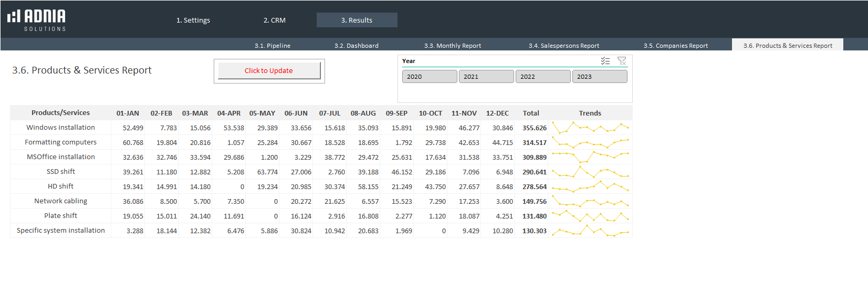This screenshot has width=868, height=301.
Task: Click the Windows installation trend sparkline
Action: click(x=590, y=128)
